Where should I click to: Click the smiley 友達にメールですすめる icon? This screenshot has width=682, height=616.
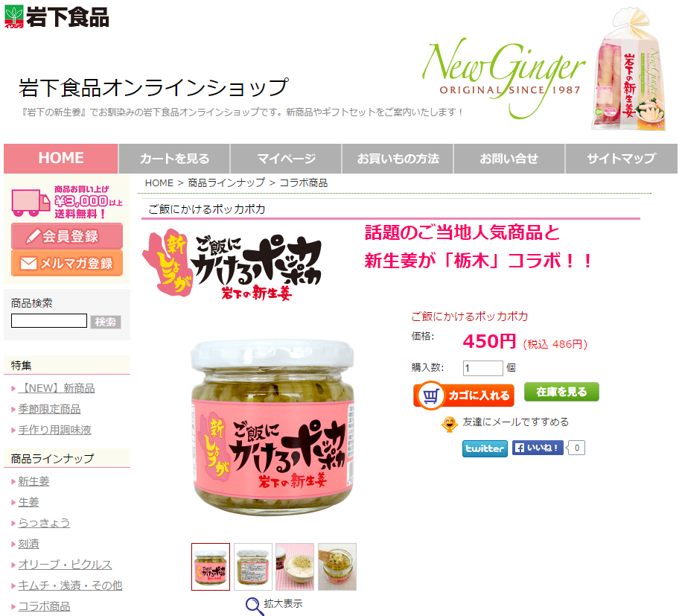coord(449,424)
